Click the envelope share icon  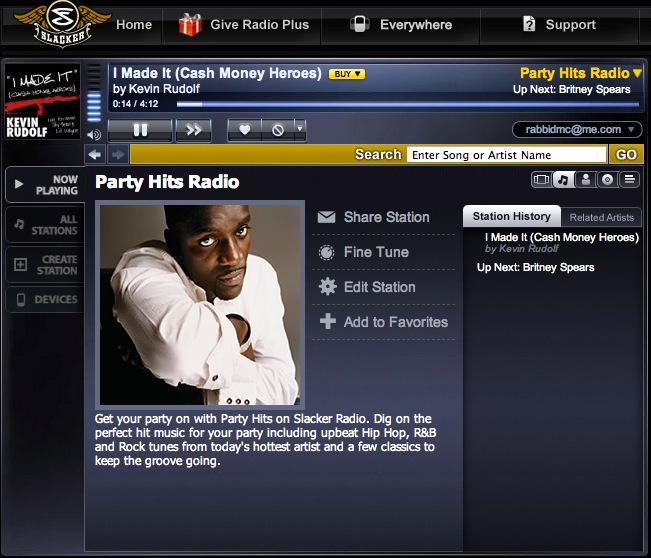tap(326, 217)
